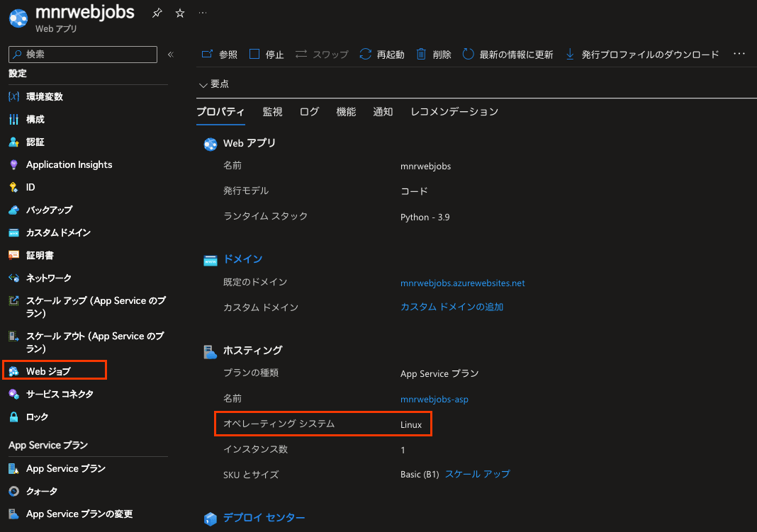Click the 参照 browse toolbar button
This screenshot has height=532, width=757.
(220, 55)
